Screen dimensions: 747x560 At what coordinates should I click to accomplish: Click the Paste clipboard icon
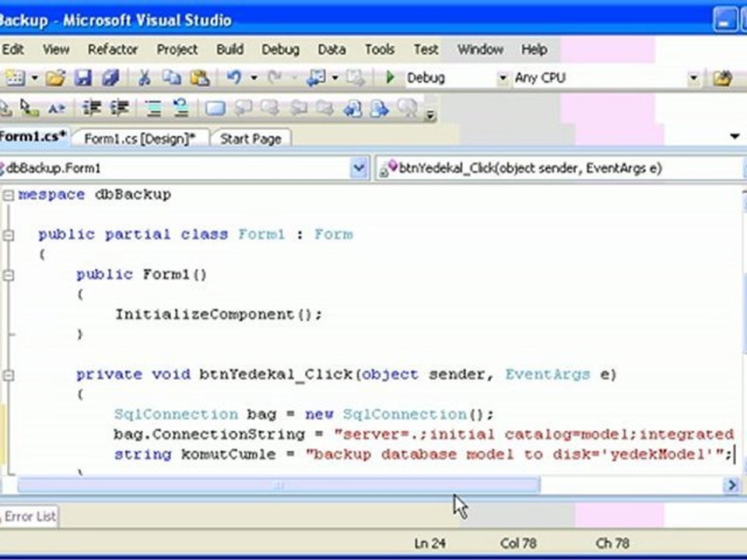tap(200, 78)
